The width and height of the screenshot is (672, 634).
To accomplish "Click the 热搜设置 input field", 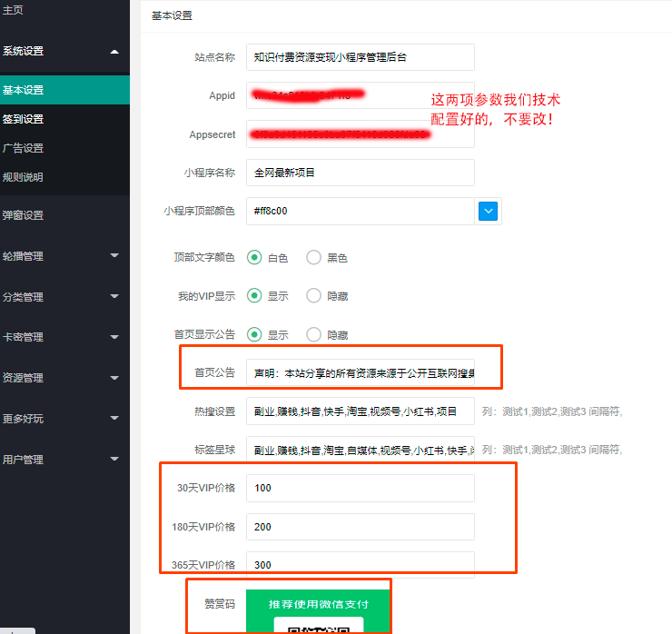I will (x=360, y=411).
